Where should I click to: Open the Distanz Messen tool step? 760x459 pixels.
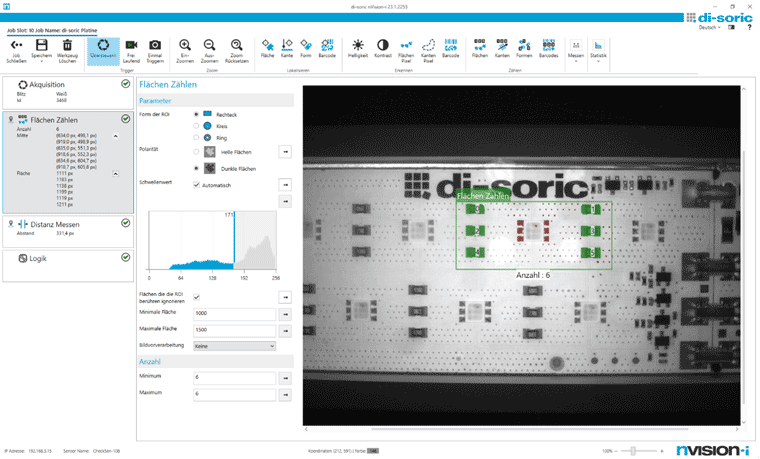(68, 230)
